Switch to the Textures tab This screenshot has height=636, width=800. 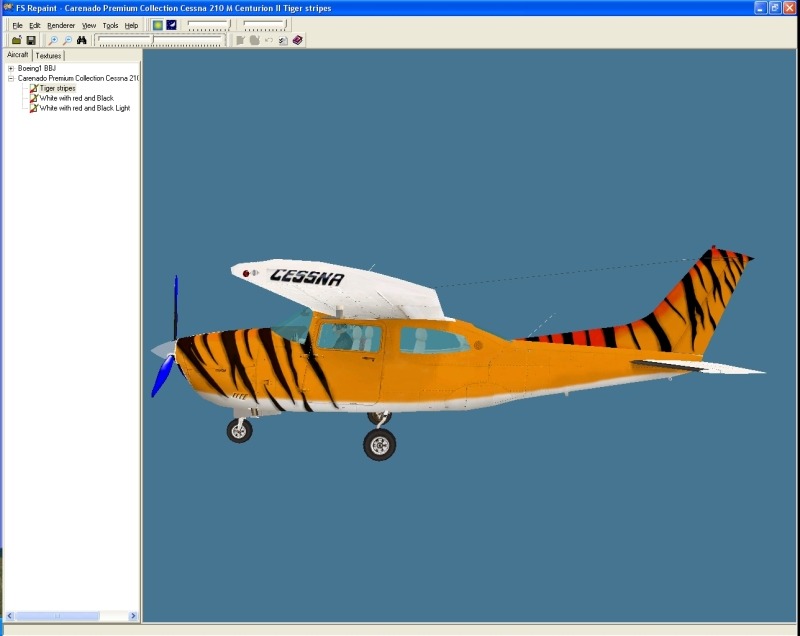pos(48,56)
